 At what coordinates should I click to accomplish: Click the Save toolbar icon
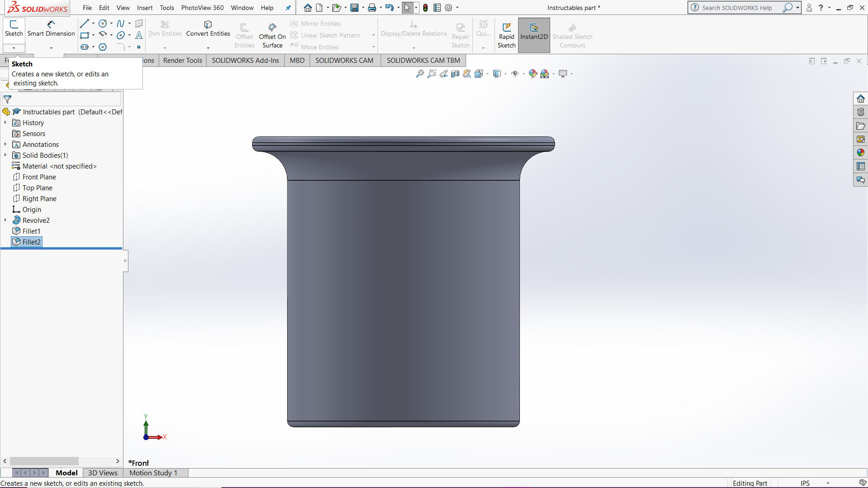click(x=354, y=8)
